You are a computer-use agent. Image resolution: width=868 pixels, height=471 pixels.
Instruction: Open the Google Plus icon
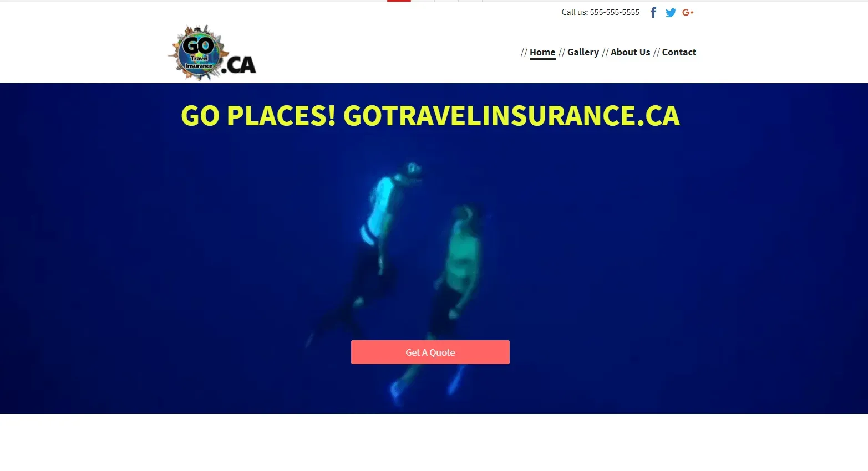click(688, 12)
